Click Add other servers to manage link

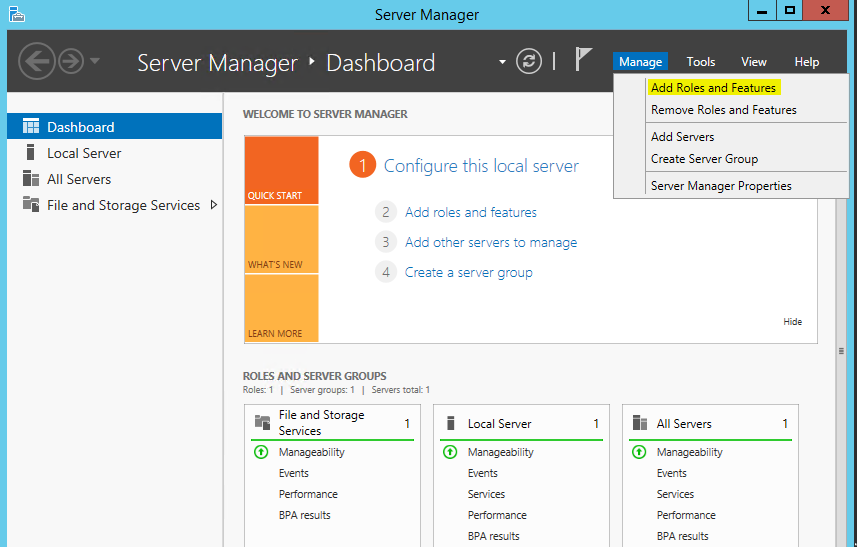[x=491, y=242]
